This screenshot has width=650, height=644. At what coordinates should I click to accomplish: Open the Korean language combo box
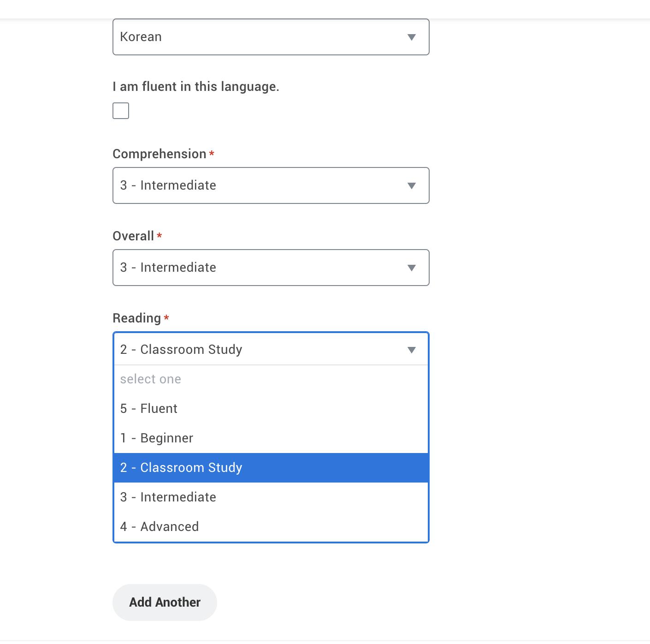[x=258, y=37]
